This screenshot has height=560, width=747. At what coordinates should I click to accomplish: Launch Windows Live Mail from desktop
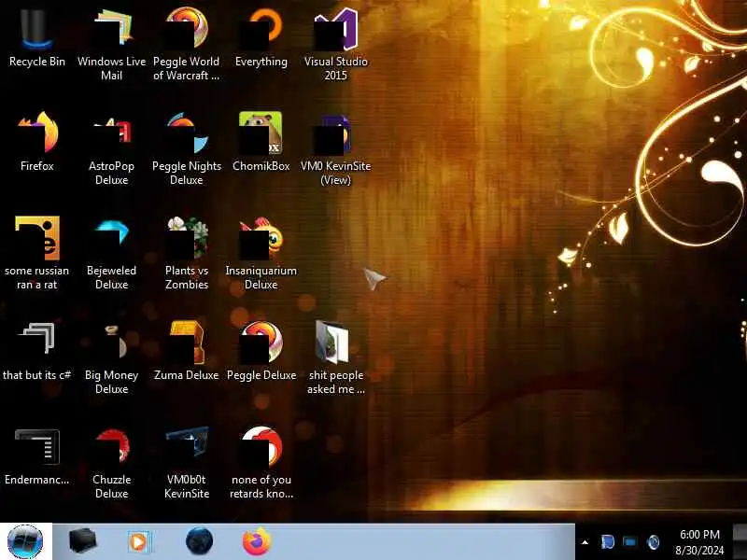[x=111, y=45]
